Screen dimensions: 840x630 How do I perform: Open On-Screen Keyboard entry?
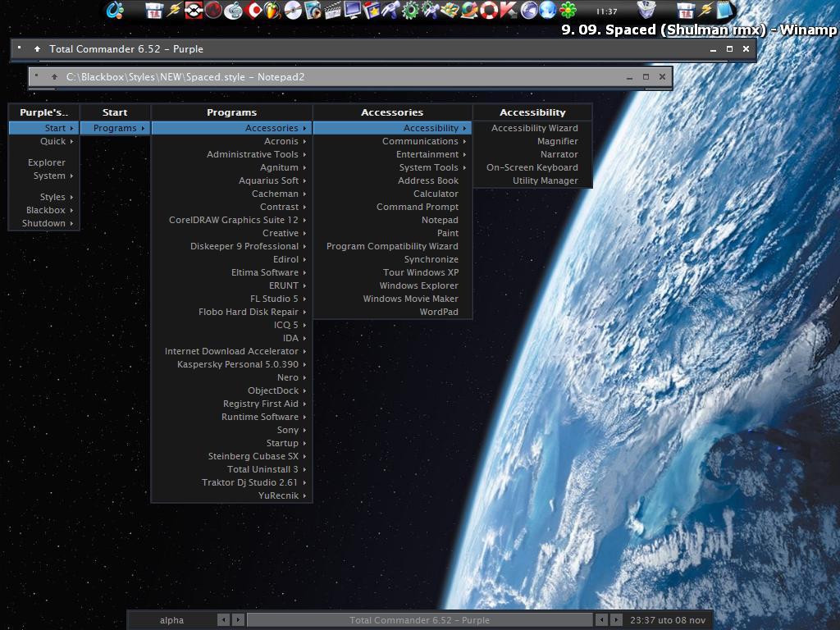coord(532,167)
